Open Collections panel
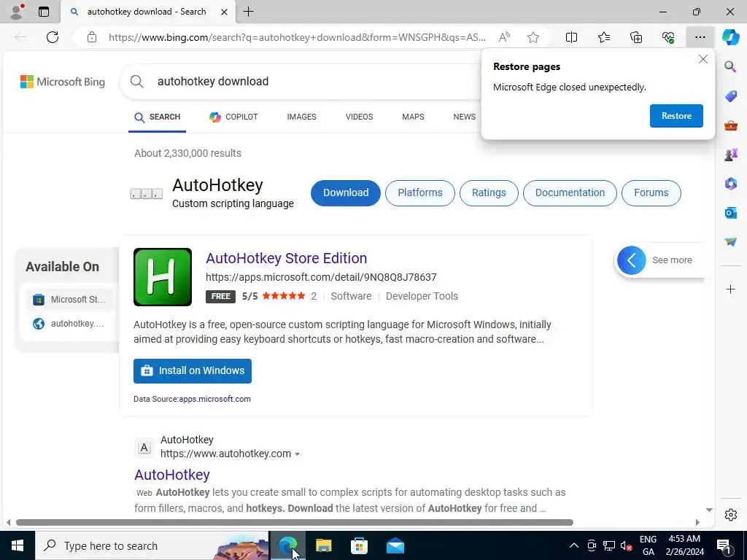This screenshot has height=560, width=747. point(636,37)
